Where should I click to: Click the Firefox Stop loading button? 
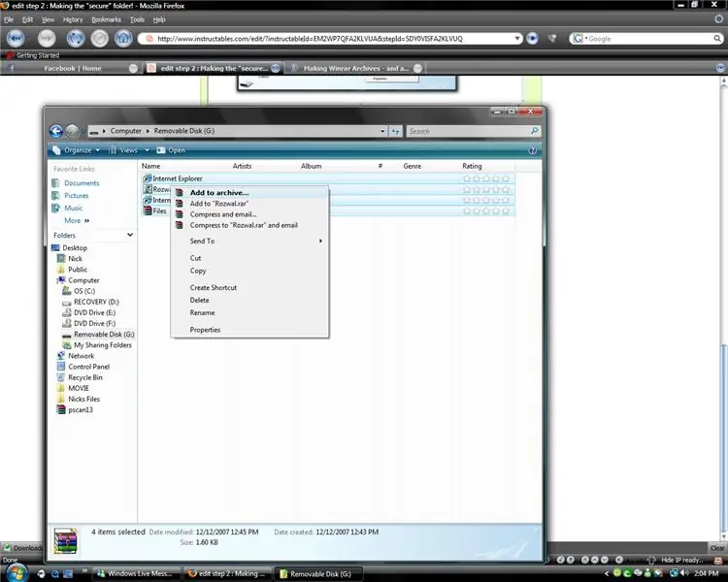point(99,38)
